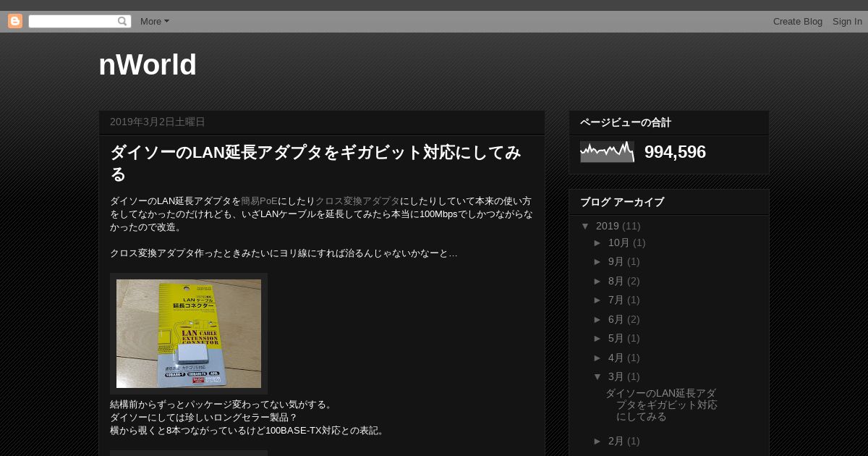Screen dimensions: 868x456
Task: Expand the 9月 archive month
Action: click(598, 261)
